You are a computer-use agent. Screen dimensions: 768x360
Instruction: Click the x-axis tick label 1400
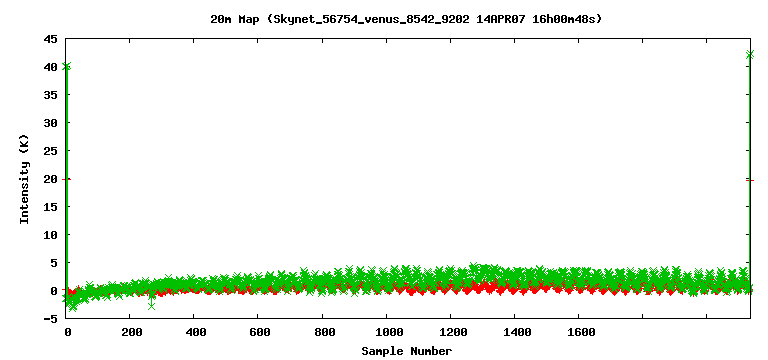pos(515,333)
